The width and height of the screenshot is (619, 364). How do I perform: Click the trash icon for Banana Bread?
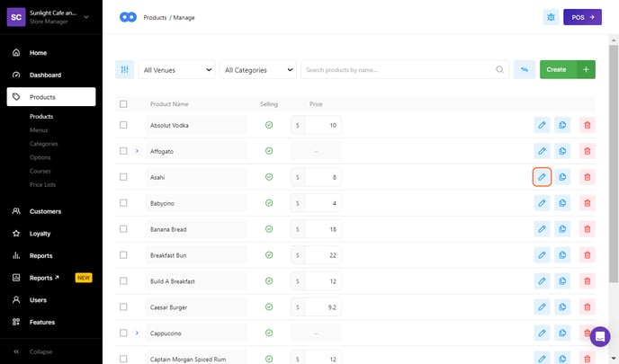(587, 229)
